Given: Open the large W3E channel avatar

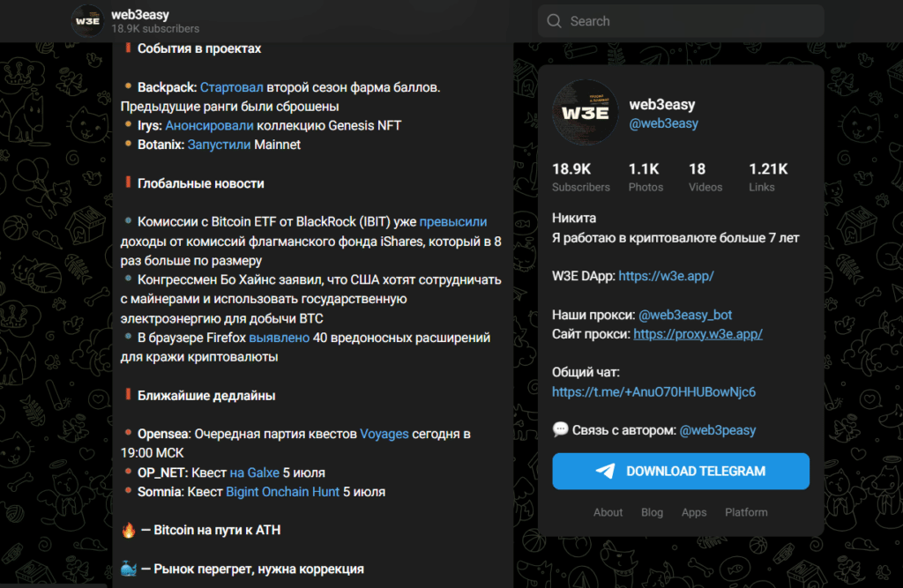Looking at the screenshot, I should [586, 112].
